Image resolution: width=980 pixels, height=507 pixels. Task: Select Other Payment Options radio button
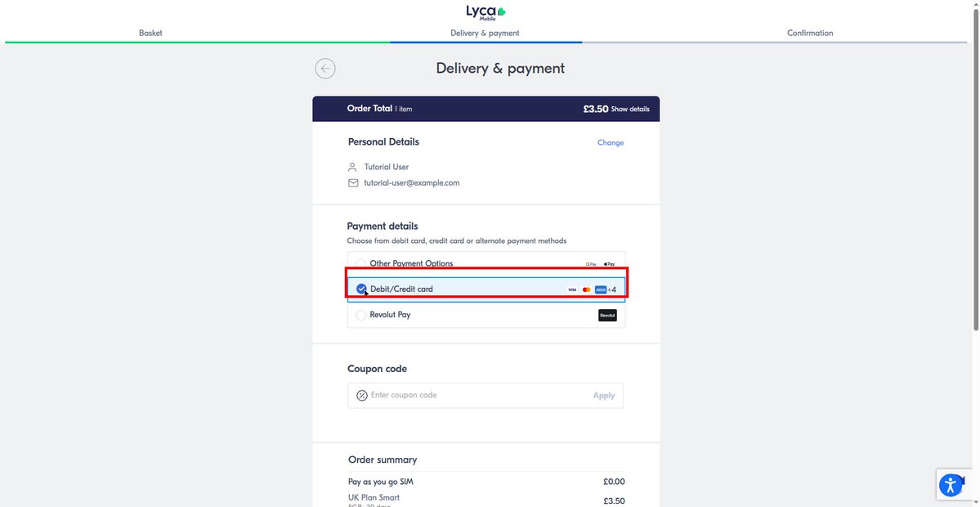click(360, 264)
